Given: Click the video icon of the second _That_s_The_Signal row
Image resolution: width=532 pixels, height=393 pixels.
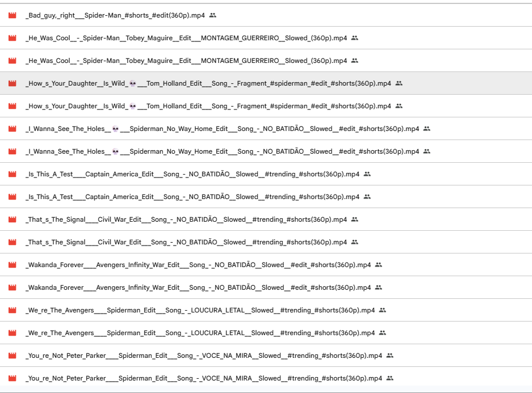Looking at the screenshot, I should pyautogui.click(x=12, y=242).
